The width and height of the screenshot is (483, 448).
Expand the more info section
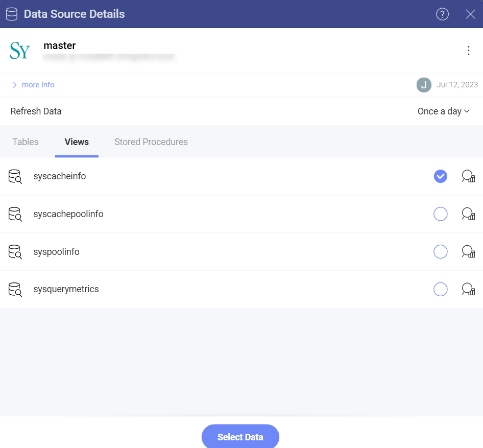(x=33, y=84)
